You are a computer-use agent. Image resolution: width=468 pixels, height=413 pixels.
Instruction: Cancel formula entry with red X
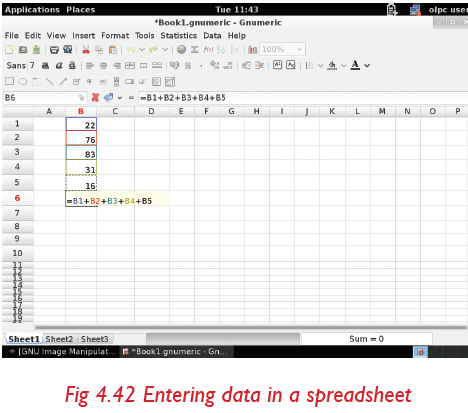pyautogui.click(x=95, y=97)
